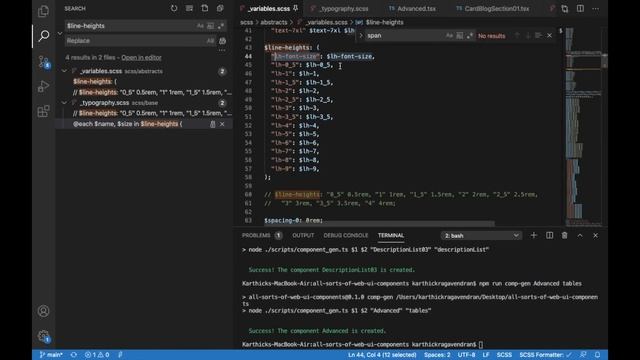Toggle Regex in editor find widget
The width and height of the screenshot is (640, 360).
[x=470, y=36]
